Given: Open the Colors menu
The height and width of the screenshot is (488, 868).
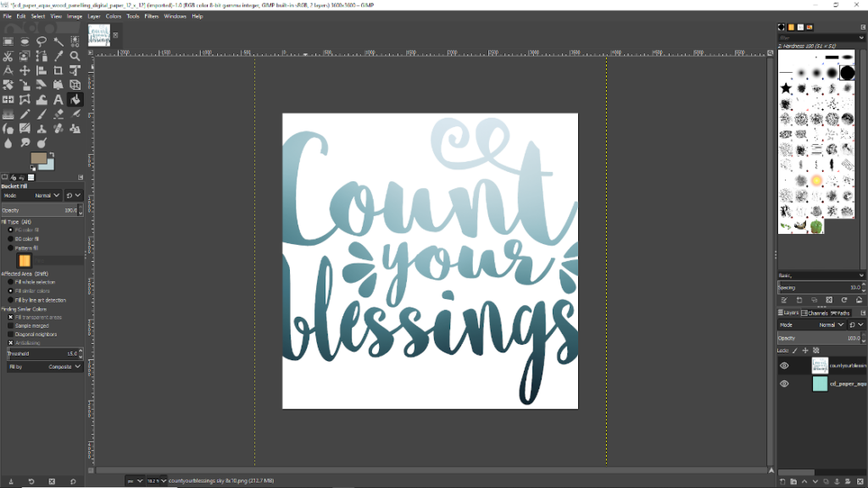Looking at the screenshot, I should [113, 16].
